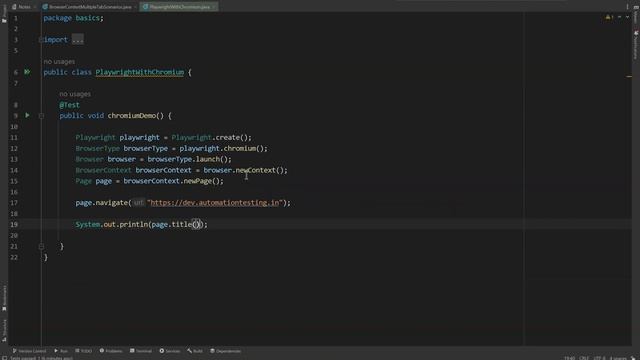Open the https://dev.automationtesting.in link

[x=215, y=203]
